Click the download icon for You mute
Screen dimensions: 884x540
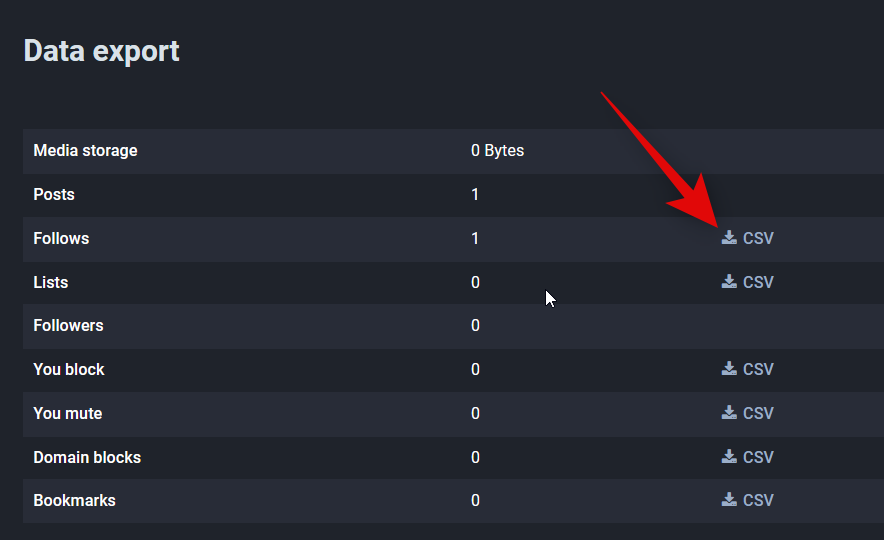[729, 413]
